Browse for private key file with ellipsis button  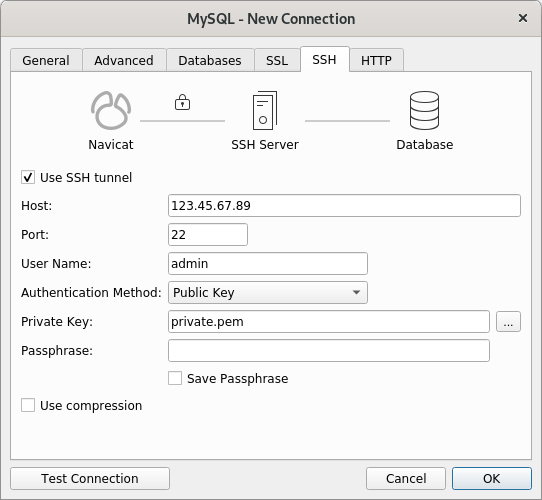508,322
